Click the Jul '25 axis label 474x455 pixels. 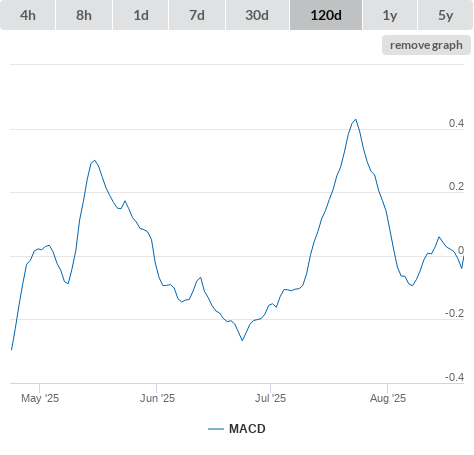(270, 398)
